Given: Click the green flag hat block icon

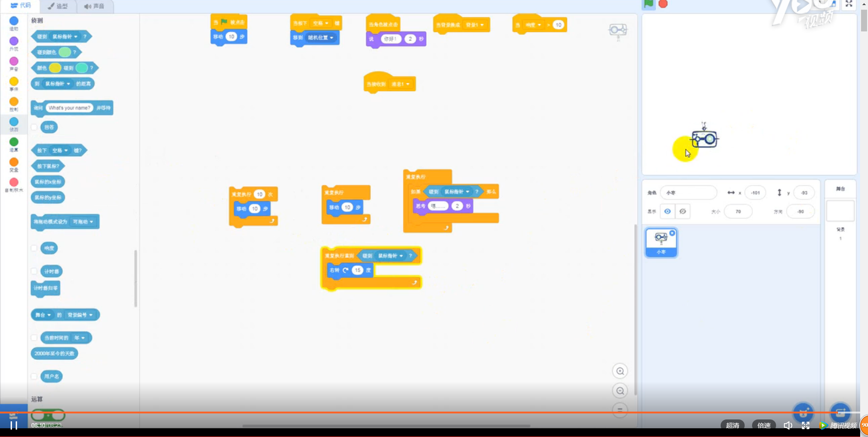Looking at the screenshot, I should pyautogui.click(x=224, y=22).
